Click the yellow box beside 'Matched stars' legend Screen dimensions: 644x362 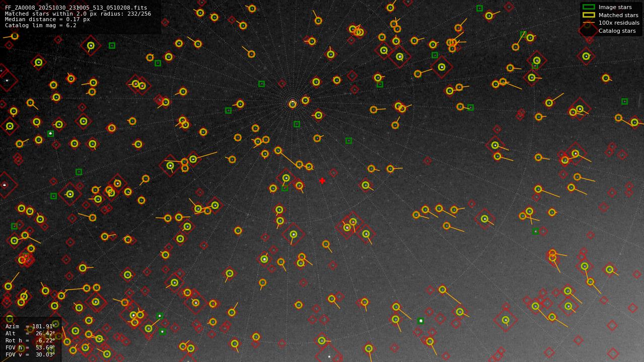[589, 15]
